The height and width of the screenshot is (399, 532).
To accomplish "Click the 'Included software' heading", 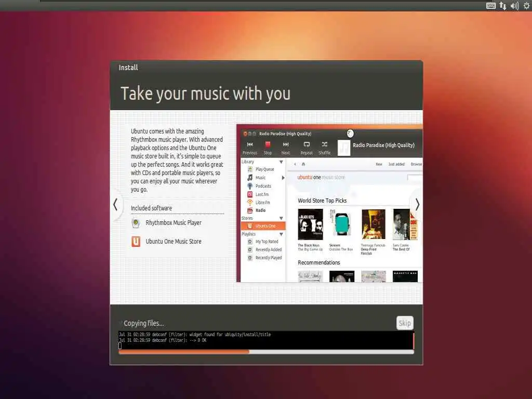I will click(151, 208).
